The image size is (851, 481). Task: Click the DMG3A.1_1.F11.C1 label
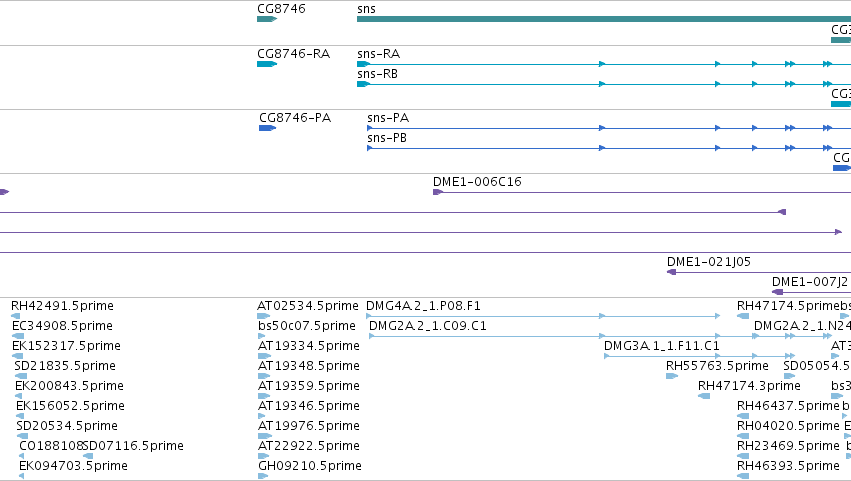click(662, 346)
